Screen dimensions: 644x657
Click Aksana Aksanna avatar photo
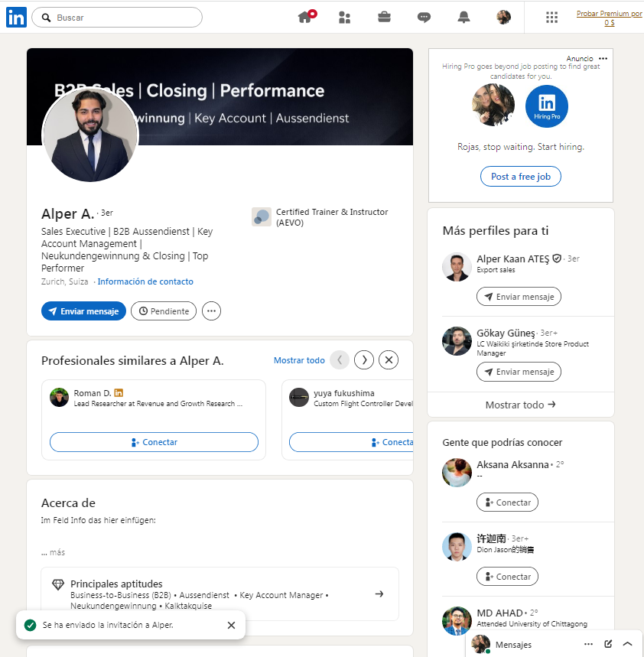pos(457,473)
